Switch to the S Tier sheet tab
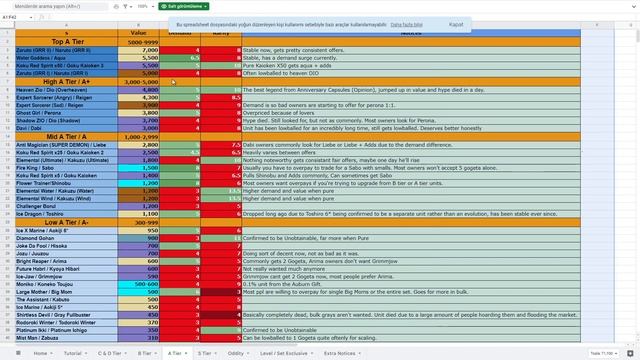Screen dimensions: 640x360 click(204, 353)
